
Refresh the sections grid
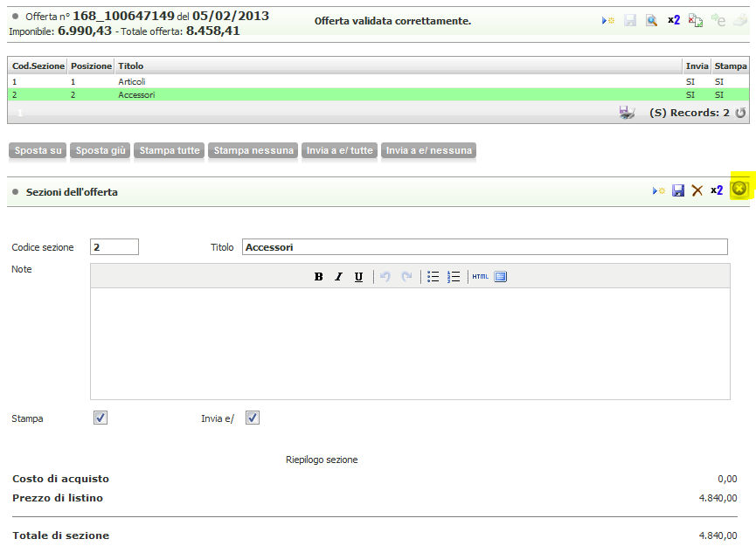coord(740,113)
